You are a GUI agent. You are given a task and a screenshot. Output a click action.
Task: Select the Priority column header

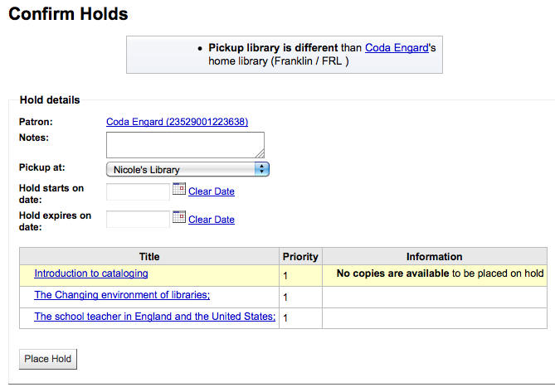(300, 256)
